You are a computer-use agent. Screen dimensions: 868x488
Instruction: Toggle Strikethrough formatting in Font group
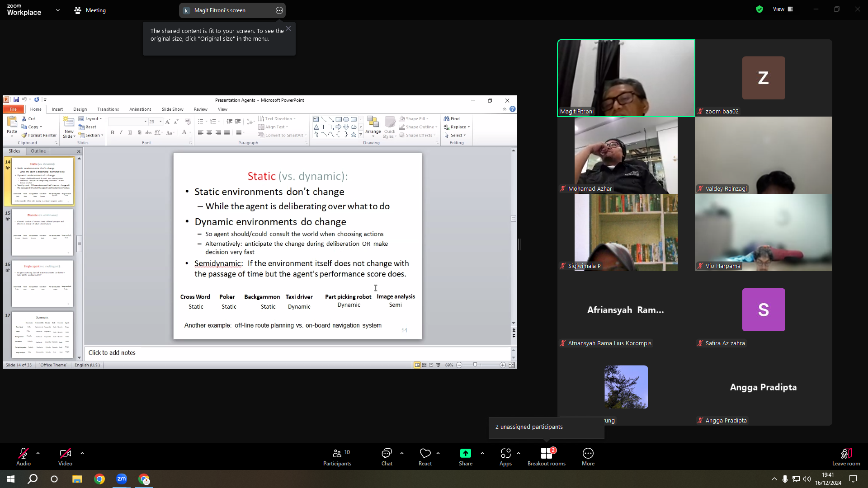click(148, 133)
